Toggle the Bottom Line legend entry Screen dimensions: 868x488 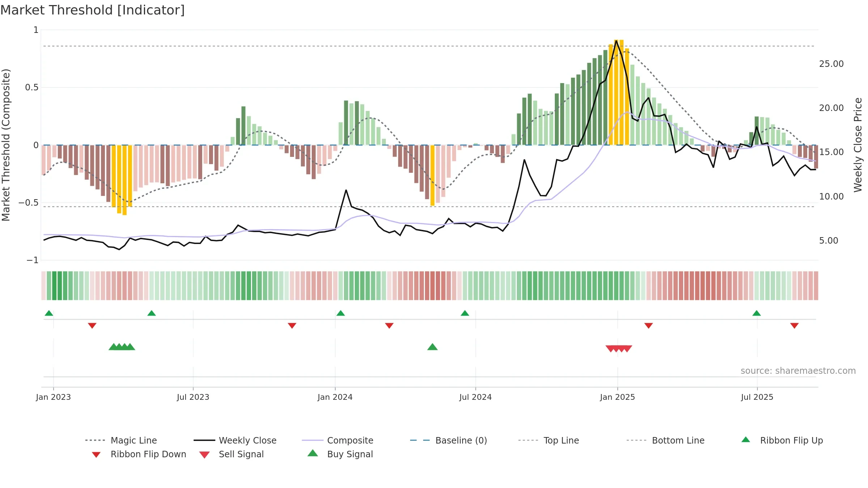pos(665,440)
